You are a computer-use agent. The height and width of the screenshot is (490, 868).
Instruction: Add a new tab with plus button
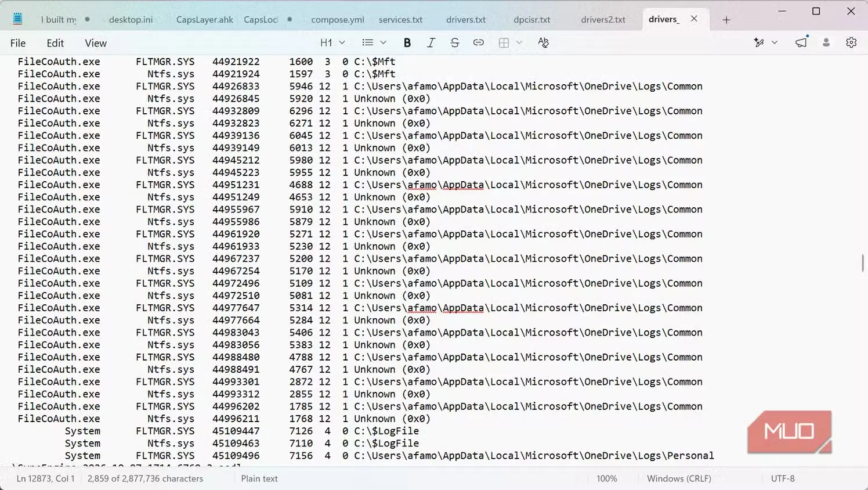tap(726, 20)
